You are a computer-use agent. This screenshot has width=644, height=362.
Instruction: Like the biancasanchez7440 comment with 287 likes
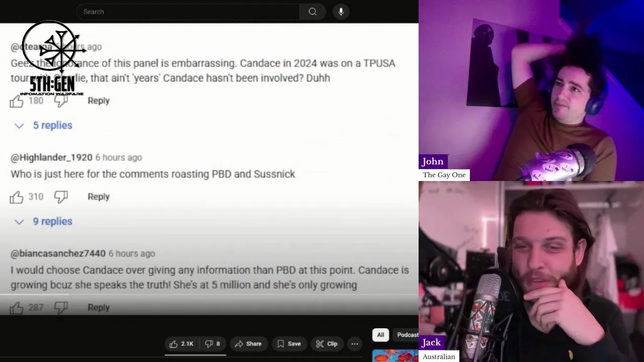point(17,307)
